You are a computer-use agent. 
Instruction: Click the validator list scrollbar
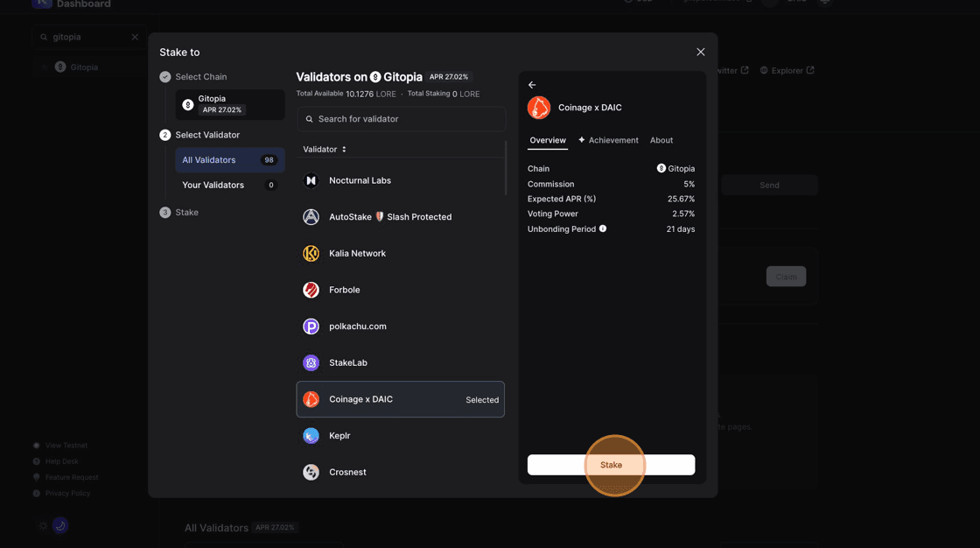(x=506, y=168)
